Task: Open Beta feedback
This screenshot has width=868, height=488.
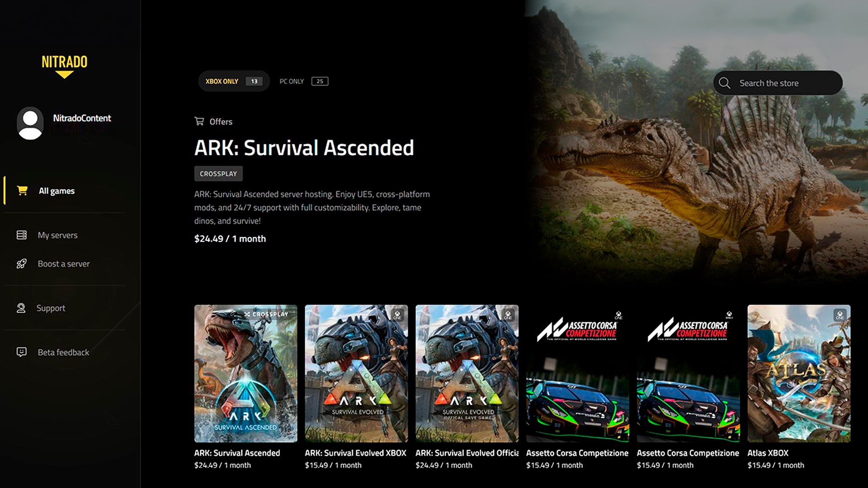Action: pyautogui.click(x=62, y=352)
